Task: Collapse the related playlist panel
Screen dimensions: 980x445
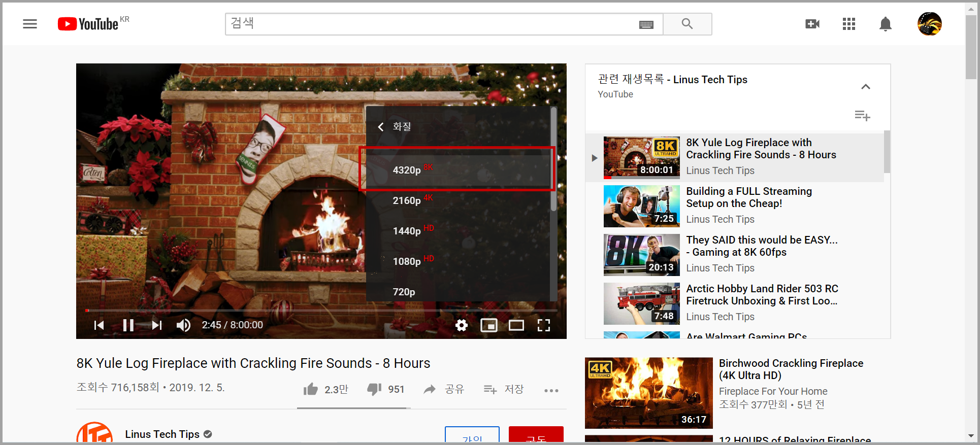Action: tap(866, 87)
